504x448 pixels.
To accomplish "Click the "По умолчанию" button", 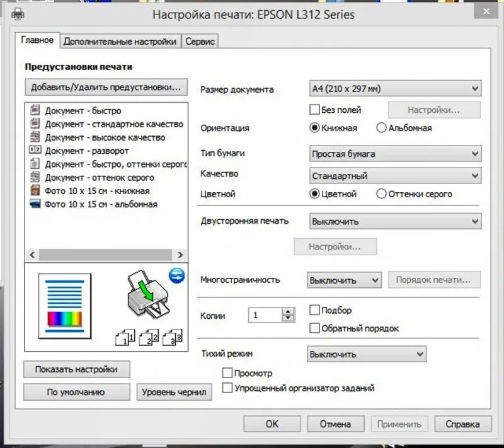I will click(x=76, y=392).
